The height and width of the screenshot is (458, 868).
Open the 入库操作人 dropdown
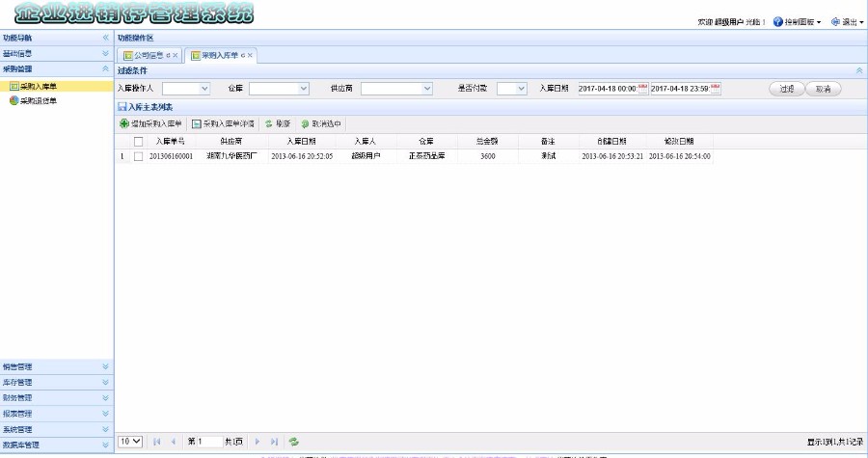coord(204,89)
